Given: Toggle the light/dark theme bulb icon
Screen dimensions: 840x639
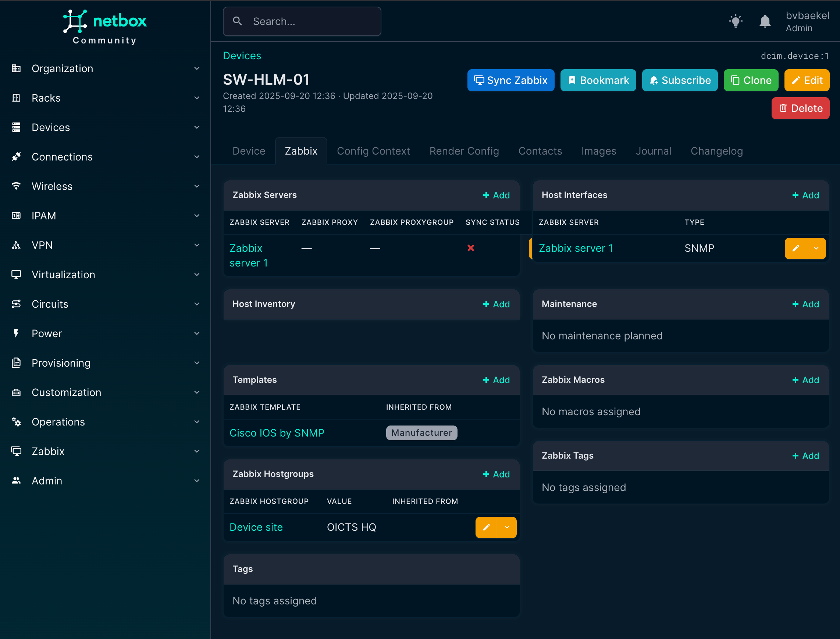Looking at the screenshot, I should pyautogui.click(x=736, y=21).
